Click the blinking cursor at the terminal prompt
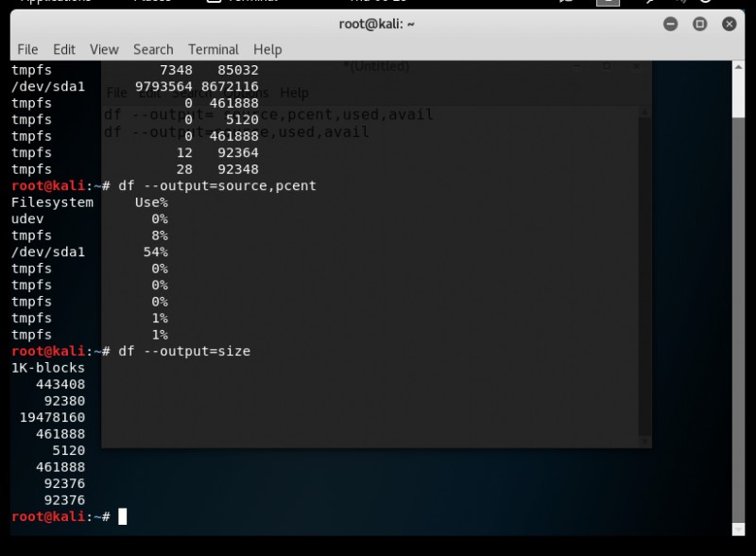Viewport: 756px width, 556px height. pos(124,516)
